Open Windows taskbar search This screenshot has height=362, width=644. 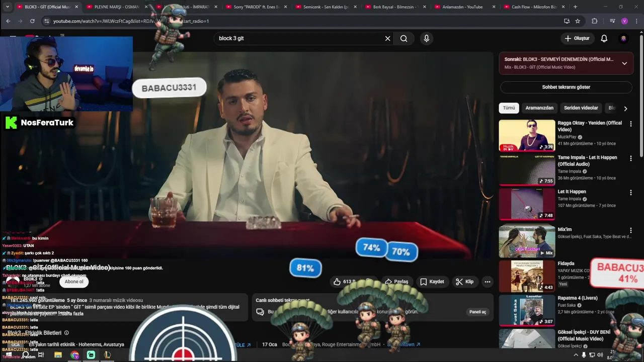click(x=25, y=355)
